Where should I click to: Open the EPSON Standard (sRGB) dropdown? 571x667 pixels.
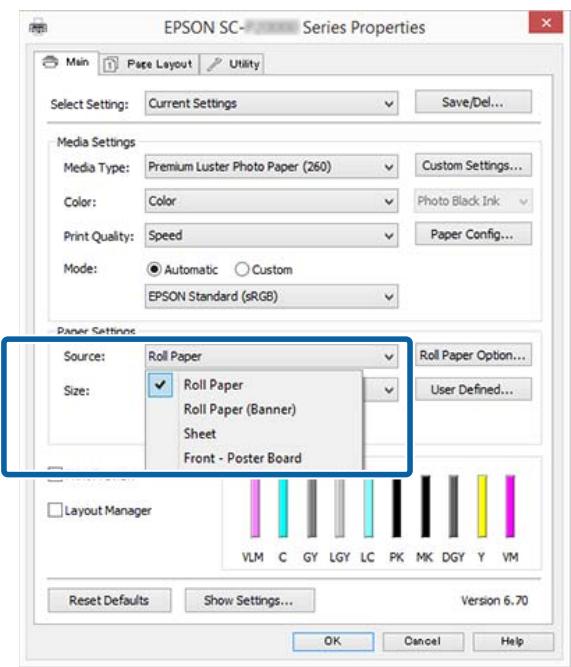271,296
